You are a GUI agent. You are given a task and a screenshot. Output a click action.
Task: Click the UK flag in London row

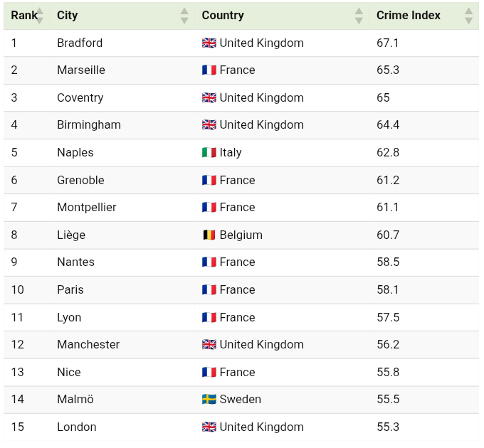209,427
